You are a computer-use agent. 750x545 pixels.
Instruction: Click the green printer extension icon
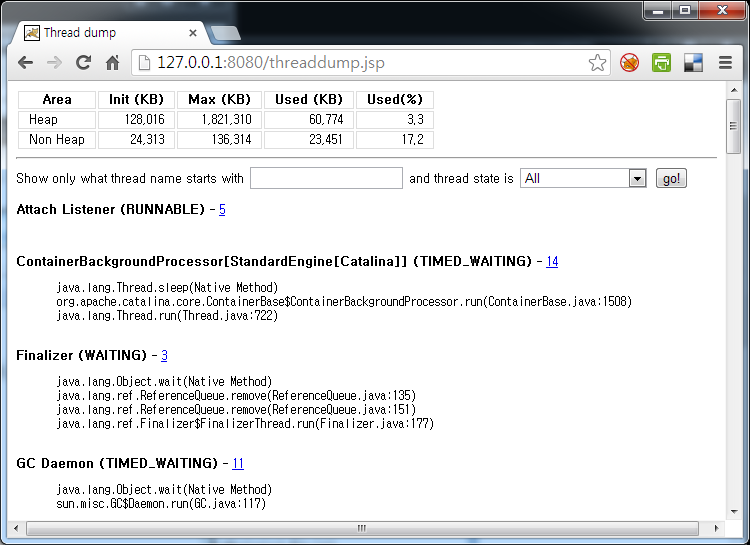coord(661,63)
